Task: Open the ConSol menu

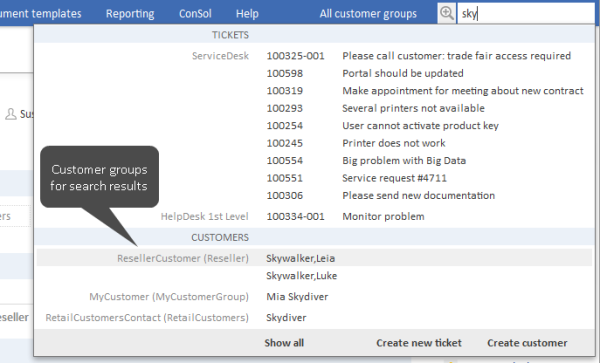Action: click(x=195, y=14)
